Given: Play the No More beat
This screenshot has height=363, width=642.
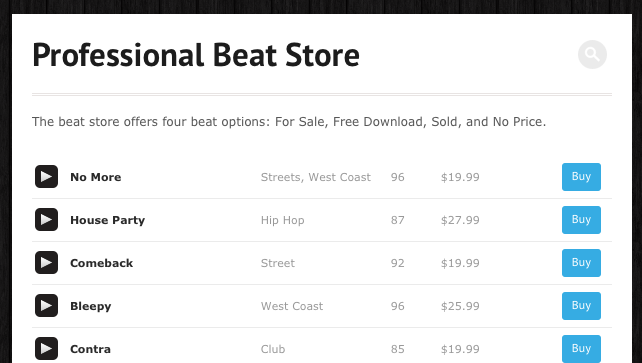Looking at the screenshot, I should coord(46,177).
